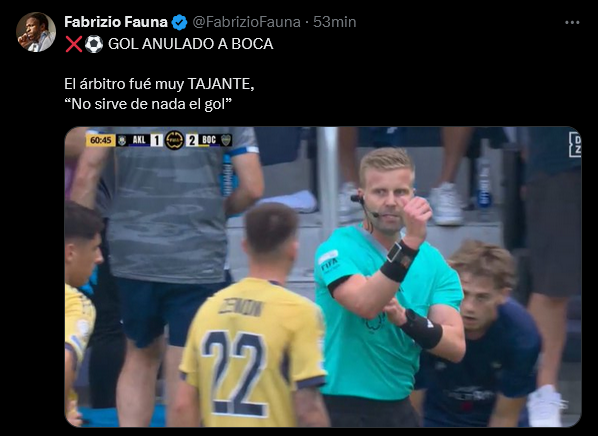Click the quote "No sirve de nada el gol"

(148, 104)
